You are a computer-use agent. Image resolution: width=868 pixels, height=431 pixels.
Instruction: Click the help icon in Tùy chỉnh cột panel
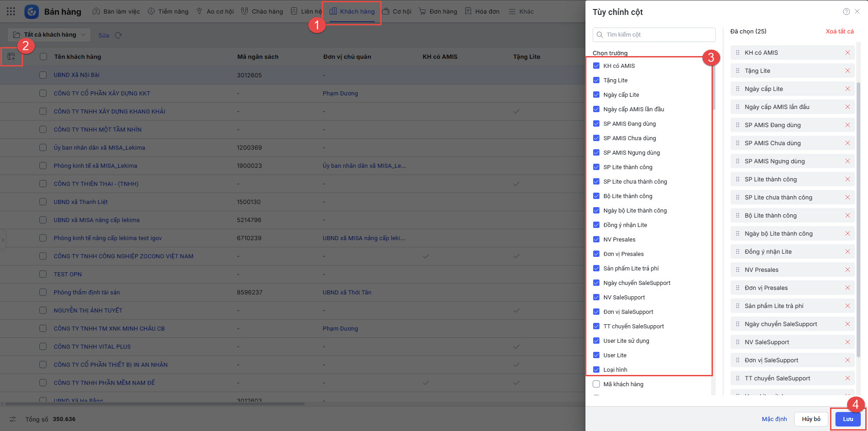846,12
